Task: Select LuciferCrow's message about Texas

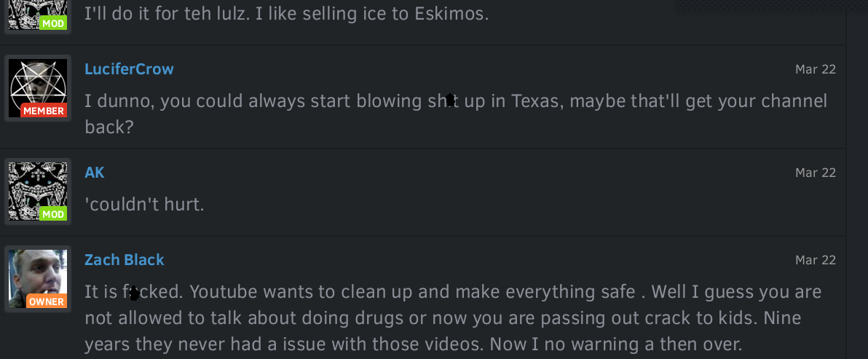Action: click(x=456, y=114)
